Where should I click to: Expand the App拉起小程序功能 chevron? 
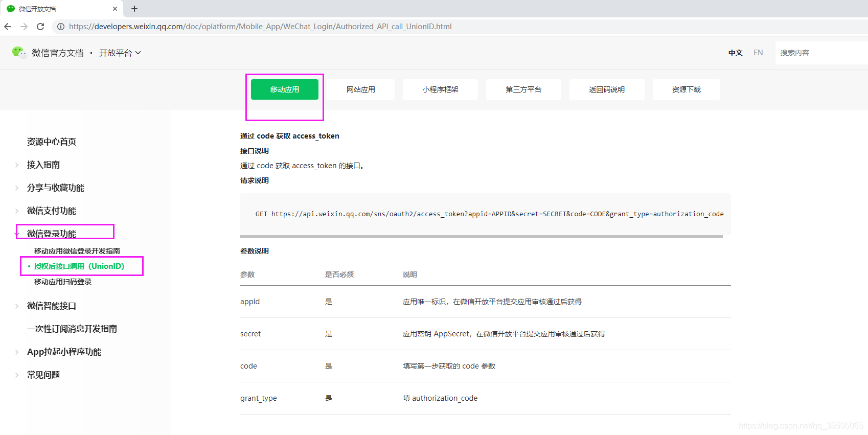click(17, 352)
